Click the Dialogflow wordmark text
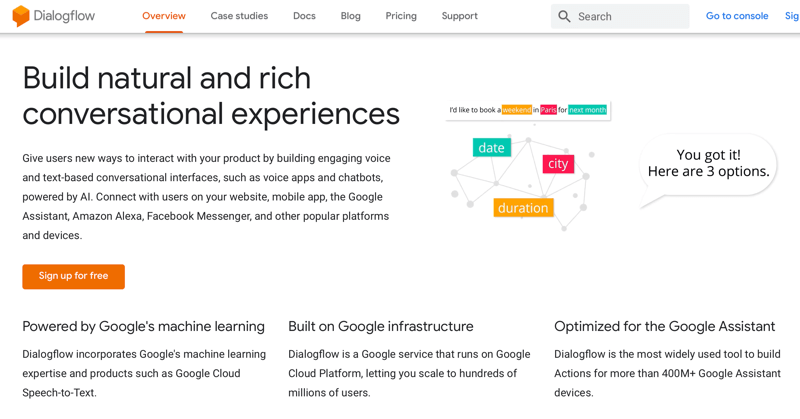Viewport: 800px width, 419px height. [64, 16]
